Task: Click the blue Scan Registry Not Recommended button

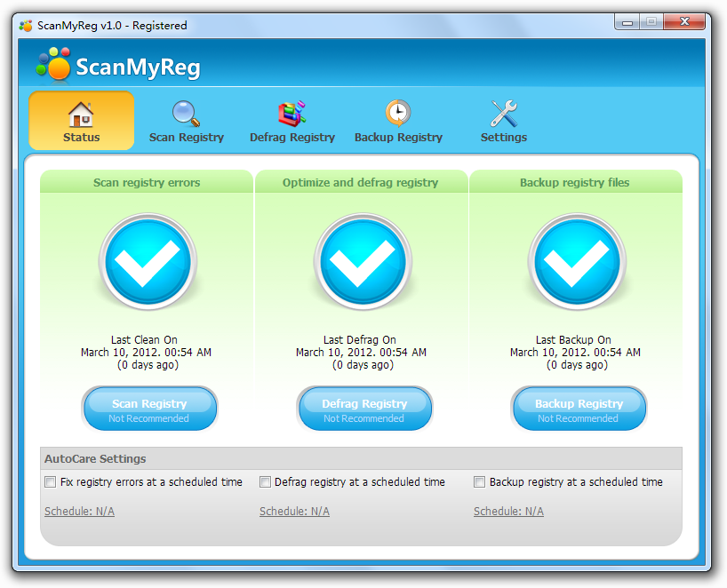Action: point(149,409)
